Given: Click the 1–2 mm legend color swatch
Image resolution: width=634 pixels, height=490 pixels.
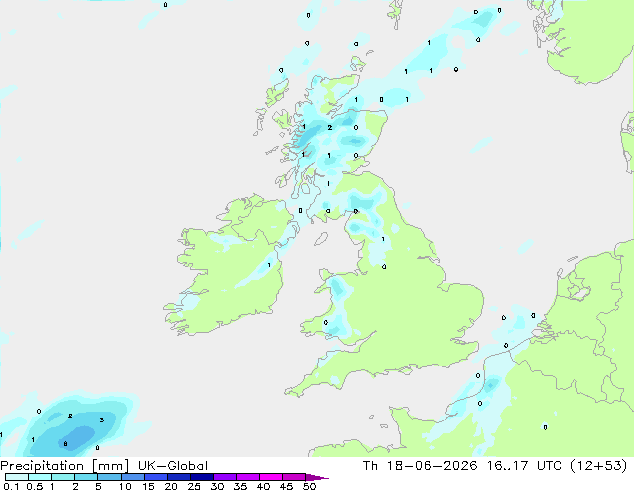Looking at the screenshot, I should point(63,477).
